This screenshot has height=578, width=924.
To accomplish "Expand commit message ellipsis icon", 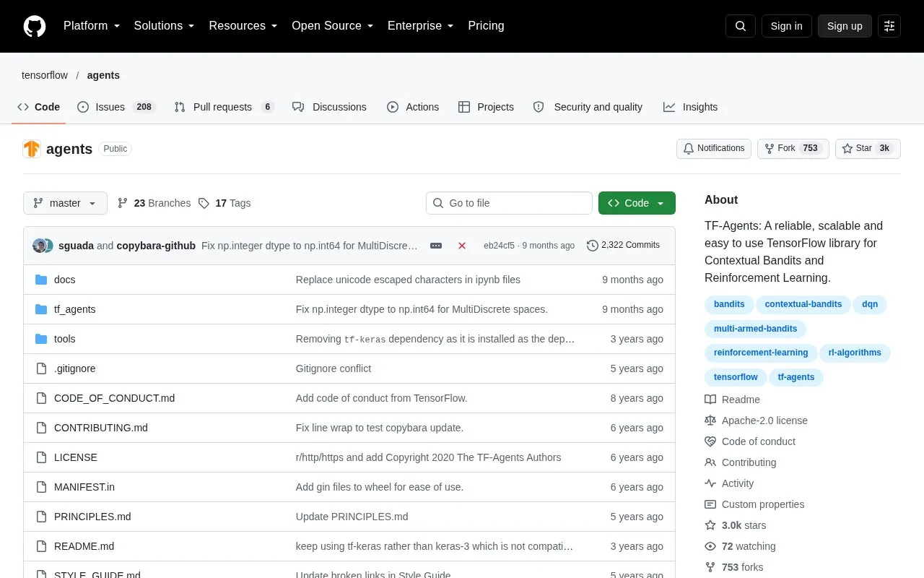I will point(436,246).
